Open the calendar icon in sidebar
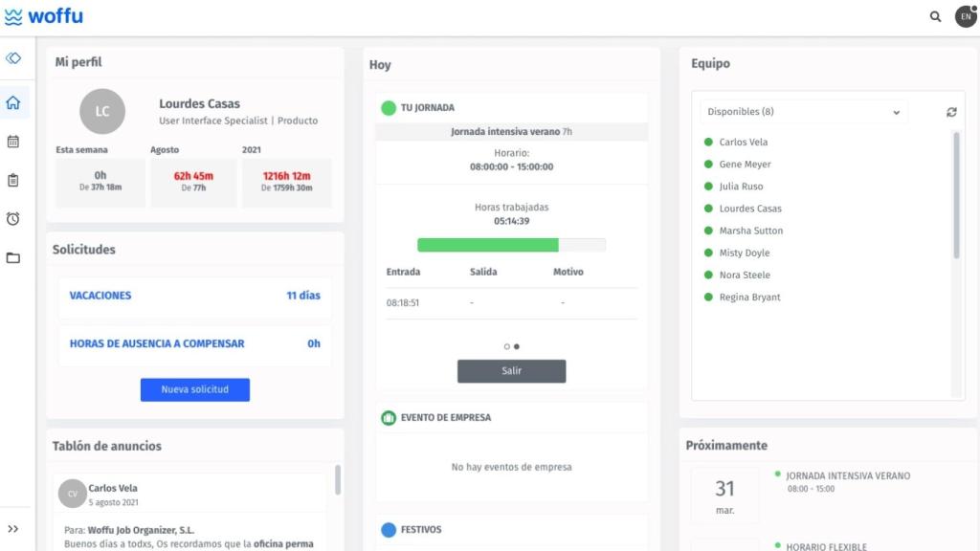This screenshot has width=980, height=551. 13,142
